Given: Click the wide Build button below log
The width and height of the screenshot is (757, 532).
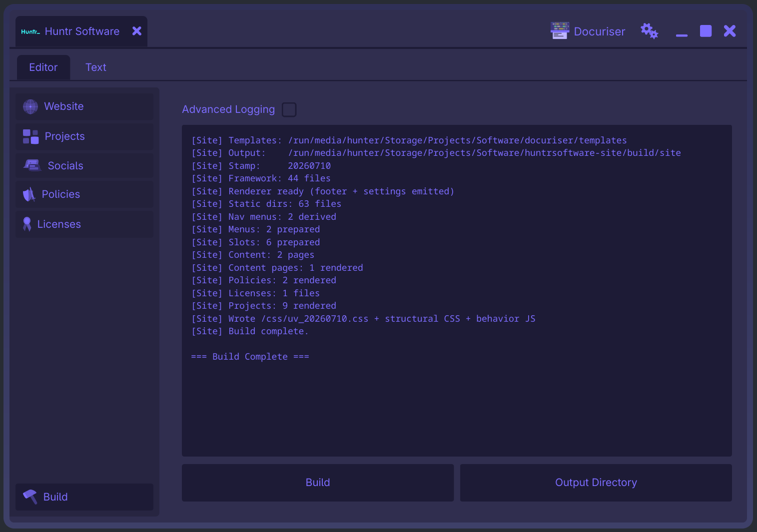Looking at the screenshot, I should pos(318,483).
